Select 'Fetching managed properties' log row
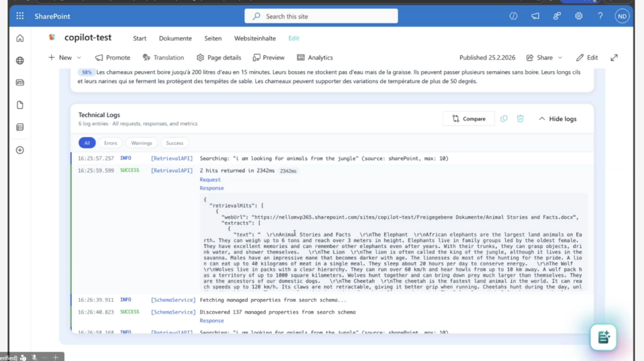 point(332,300)
